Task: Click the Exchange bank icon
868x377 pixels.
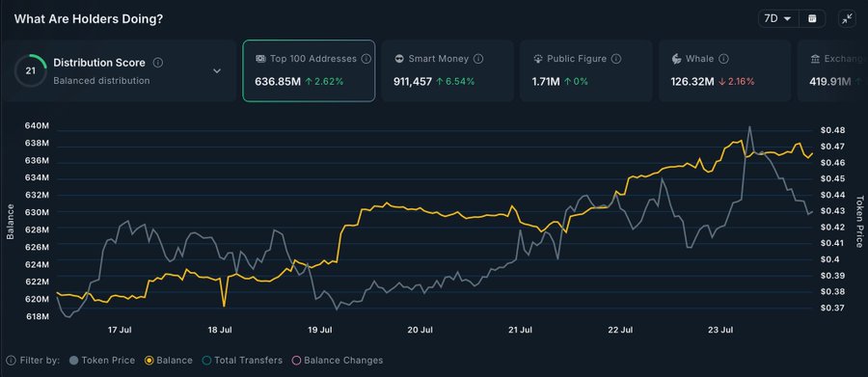Action: [x=815, y=59]
